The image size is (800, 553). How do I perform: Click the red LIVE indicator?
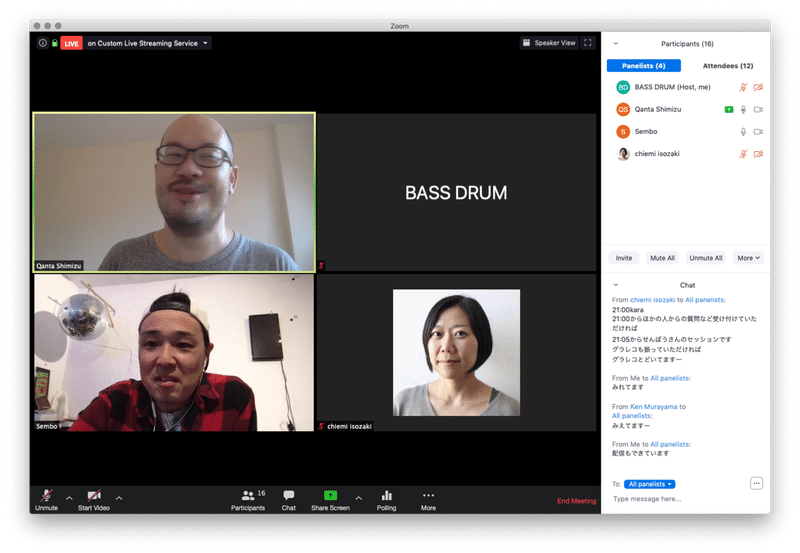(71, 43)
